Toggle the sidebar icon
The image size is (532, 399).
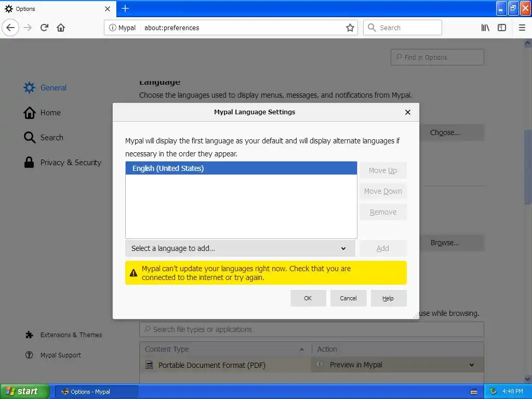502,28
